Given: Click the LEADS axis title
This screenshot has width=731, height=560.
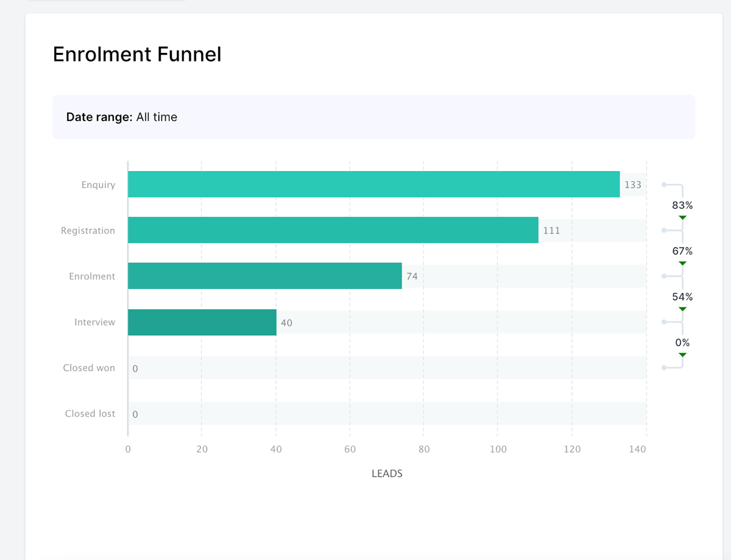Looking at the screenshot, I should [x=387, y=474].
